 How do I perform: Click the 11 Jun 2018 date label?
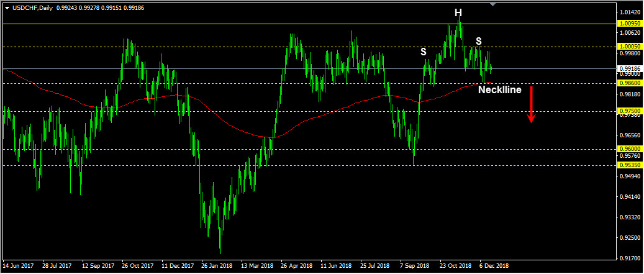click(336, 265)
